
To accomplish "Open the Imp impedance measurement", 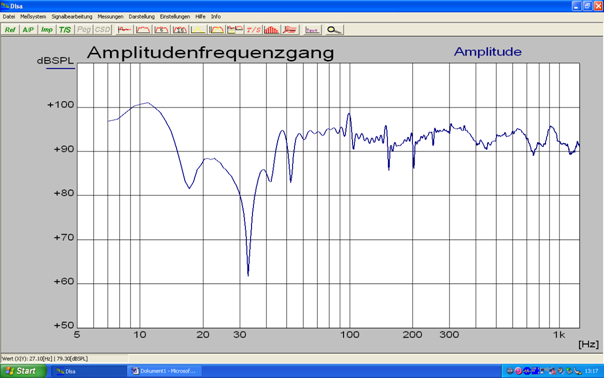I will 47,30.
